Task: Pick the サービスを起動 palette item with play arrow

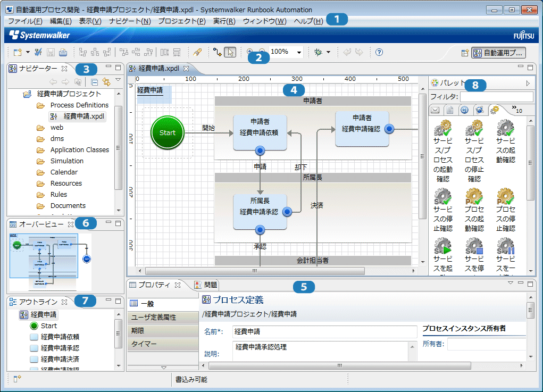Action: click(443, 255)
